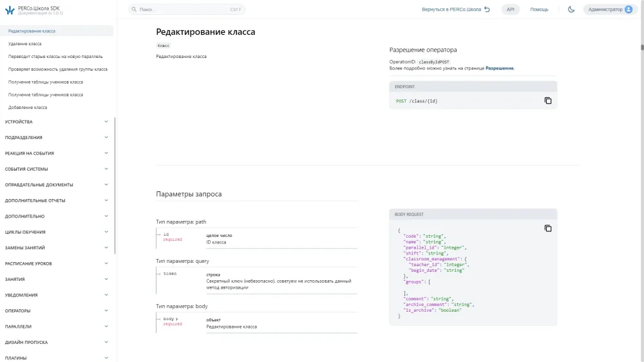This screenshot has width=644, height=362.
Task: Copy the BODY REQUEST JSON with copy icon
Action: point(548,229)
